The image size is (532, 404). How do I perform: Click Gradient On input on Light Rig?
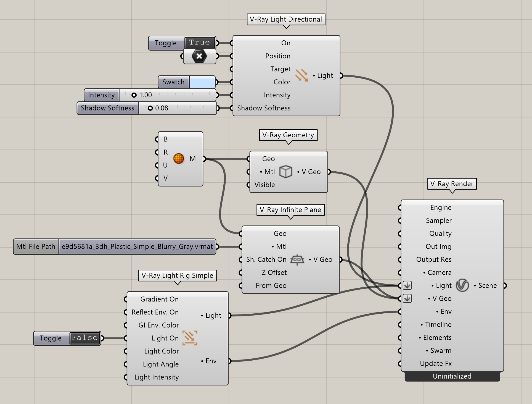159,299
